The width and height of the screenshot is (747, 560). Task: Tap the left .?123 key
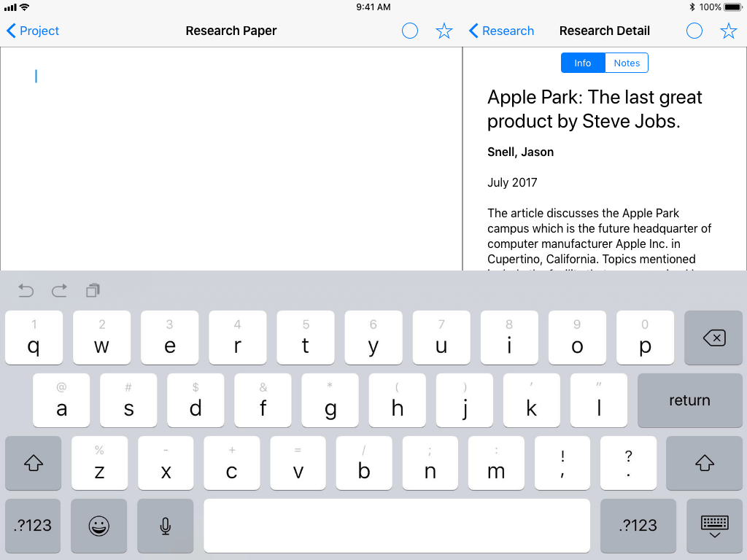click(x=33, y=526)
